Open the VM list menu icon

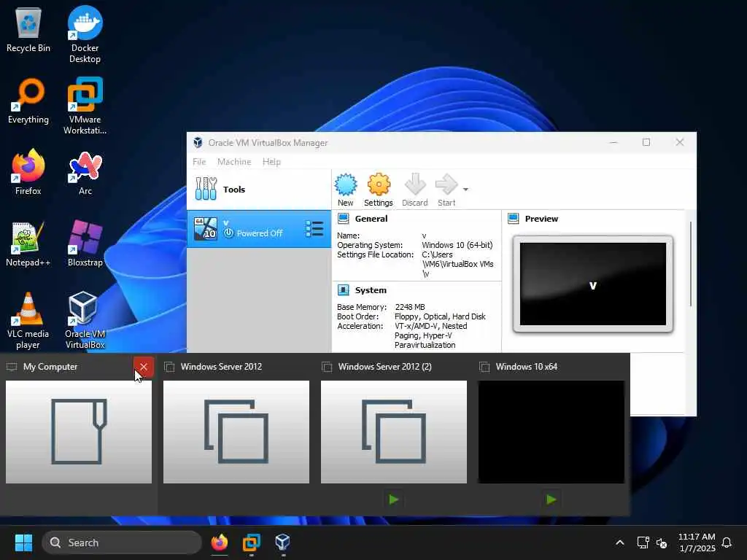pos(314,229)
